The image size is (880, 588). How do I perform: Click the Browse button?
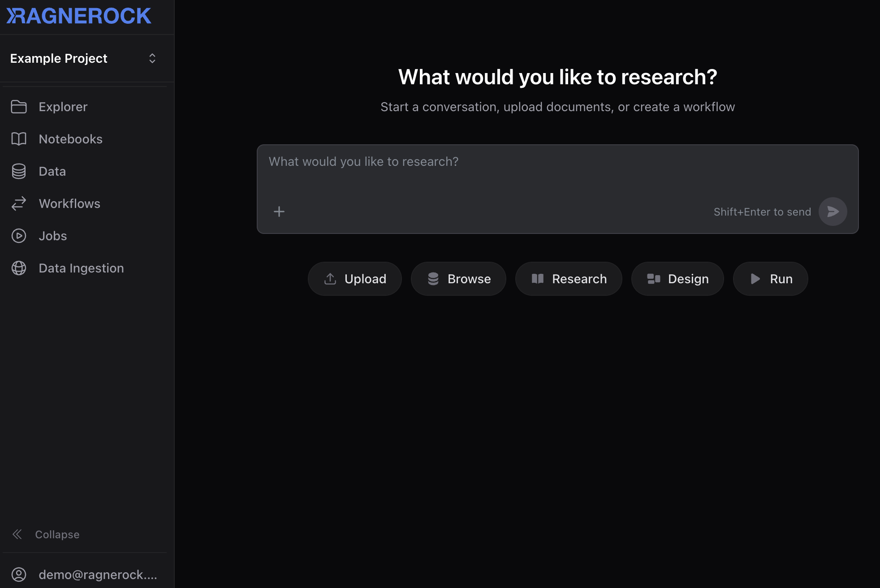coord(458,279)
